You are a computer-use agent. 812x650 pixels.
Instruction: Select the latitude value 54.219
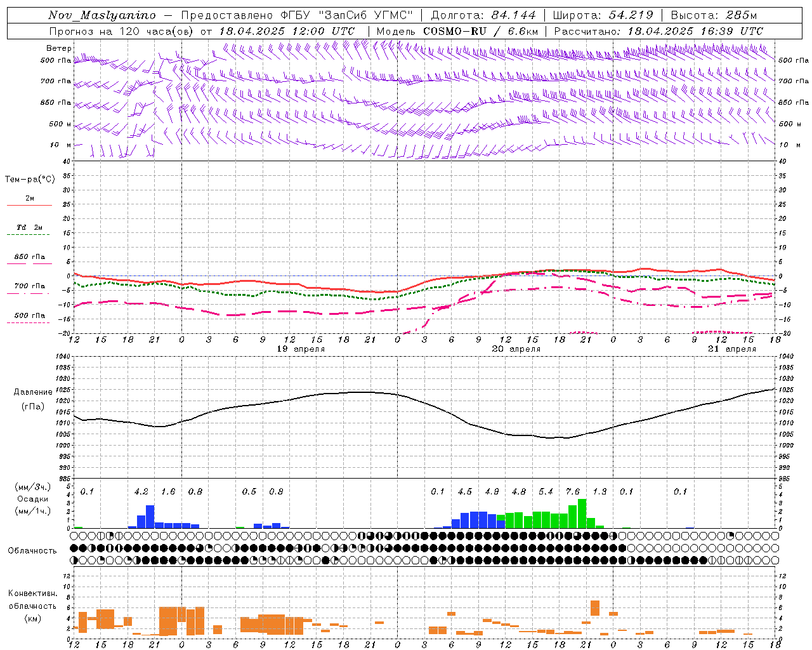pyautogui.click(x=631, y=15)
